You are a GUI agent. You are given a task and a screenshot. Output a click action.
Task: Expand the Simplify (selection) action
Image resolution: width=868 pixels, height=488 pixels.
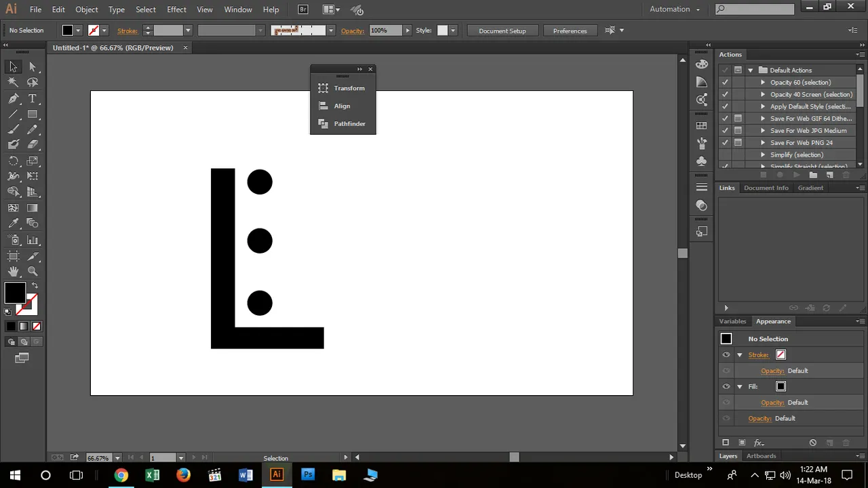(763, 155)
